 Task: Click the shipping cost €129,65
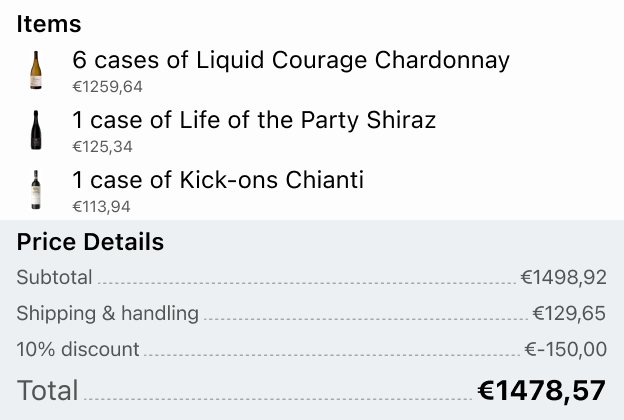(x=569, y=313)
